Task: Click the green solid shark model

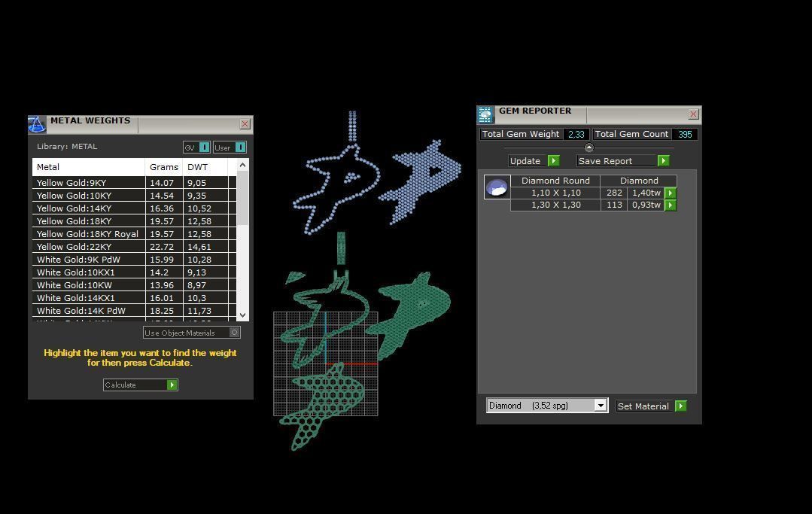Action: coord(409,316)
